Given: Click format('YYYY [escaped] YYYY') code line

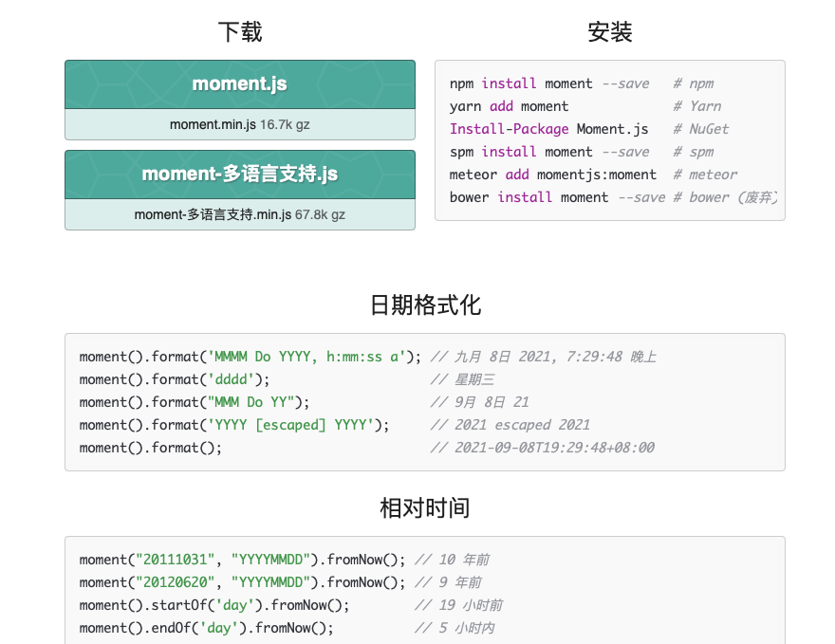Looking at the screenshot, I should click(234, 425).
